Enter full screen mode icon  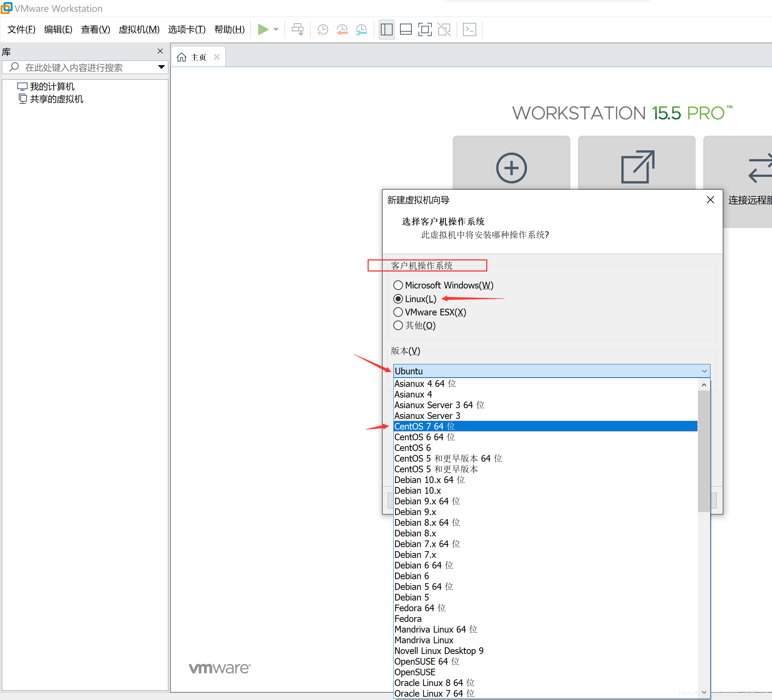click(425, 29)
